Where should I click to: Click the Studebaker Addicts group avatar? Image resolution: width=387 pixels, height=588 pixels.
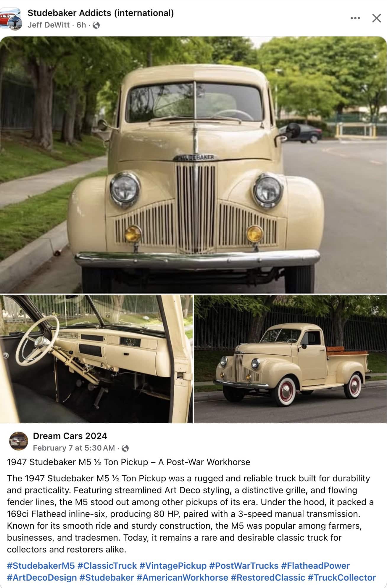click(x=11, y=19)
